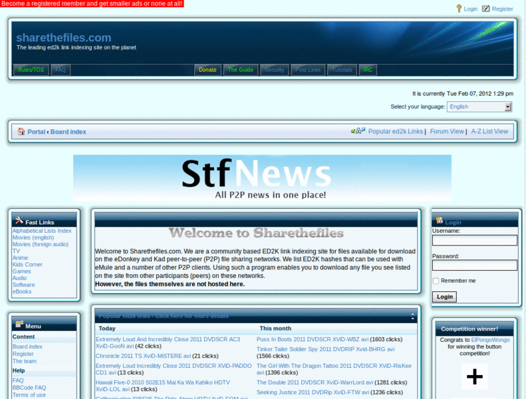532x399 pixels.
Task: Switch to Forum View
Action: tap(447, 131)
